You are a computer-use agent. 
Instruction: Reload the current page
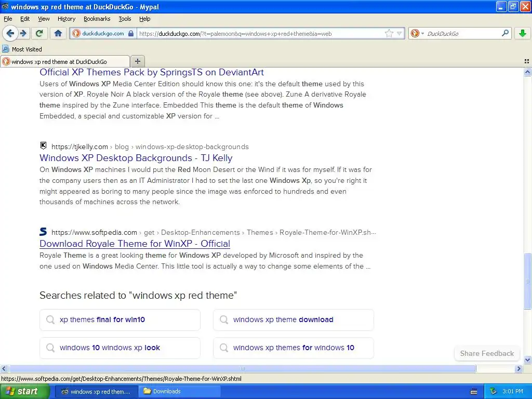[x=39, y=33]
